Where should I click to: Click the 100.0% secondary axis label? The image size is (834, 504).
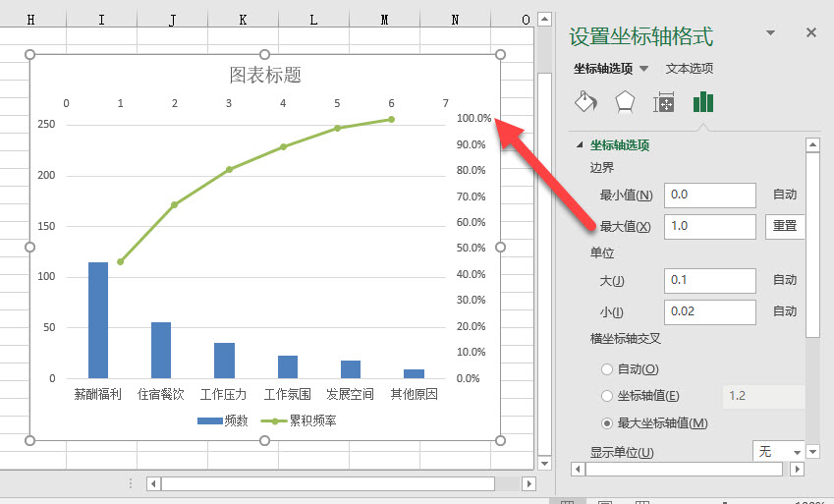(x=473, y=118)
